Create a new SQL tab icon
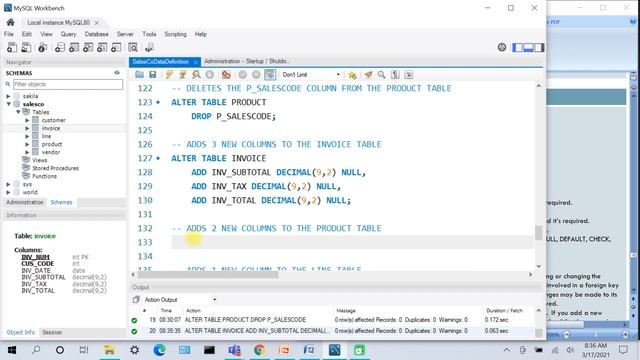Screen dimensions: 640x360 pos(12,47)
